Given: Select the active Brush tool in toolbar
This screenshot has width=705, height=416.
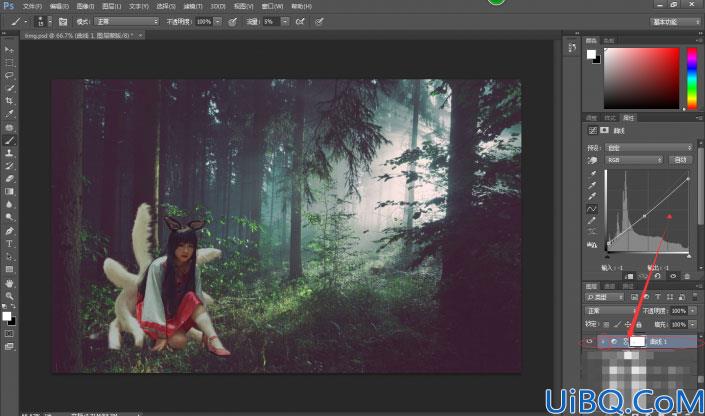Looking at the screenshot, I should 9,140.
